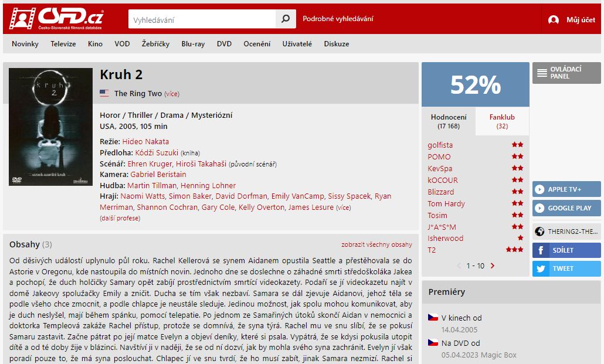Focus the Vyhledávání search field
Viewport: 604px width, 364px height.
pos(202,19)
